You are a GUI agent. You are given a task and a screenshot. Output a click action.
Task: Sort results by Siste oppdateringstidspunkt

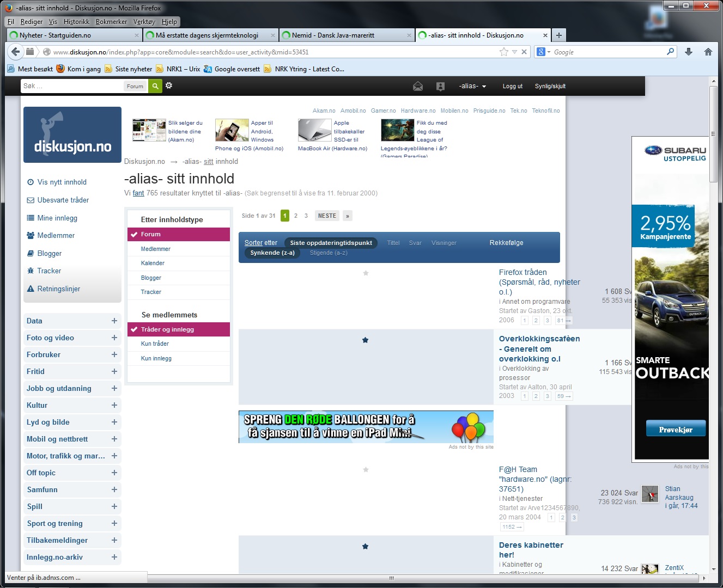pyautogui.click(x=331, y=243)
